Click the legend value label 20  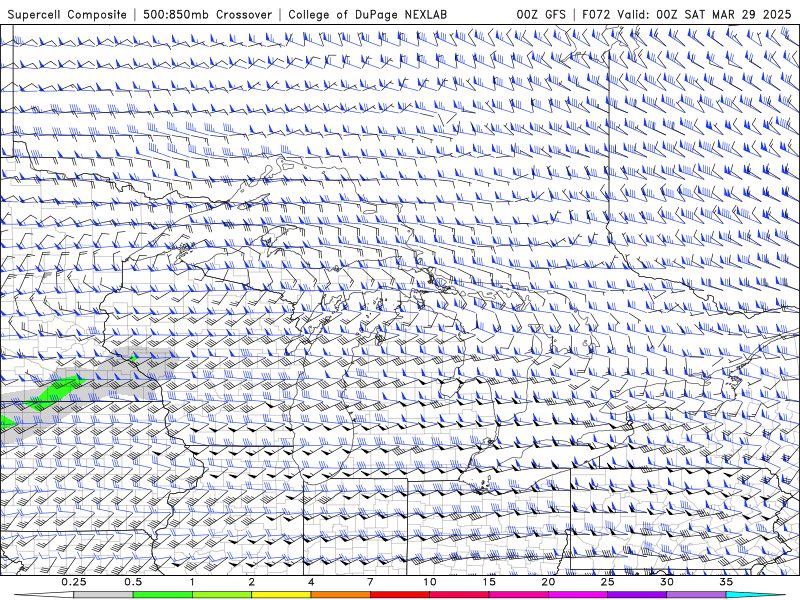point(548,582)
